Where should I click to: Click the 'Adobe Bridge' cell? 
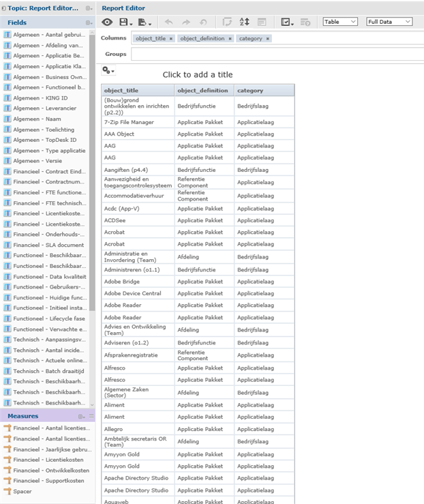(x=138, y=282)
